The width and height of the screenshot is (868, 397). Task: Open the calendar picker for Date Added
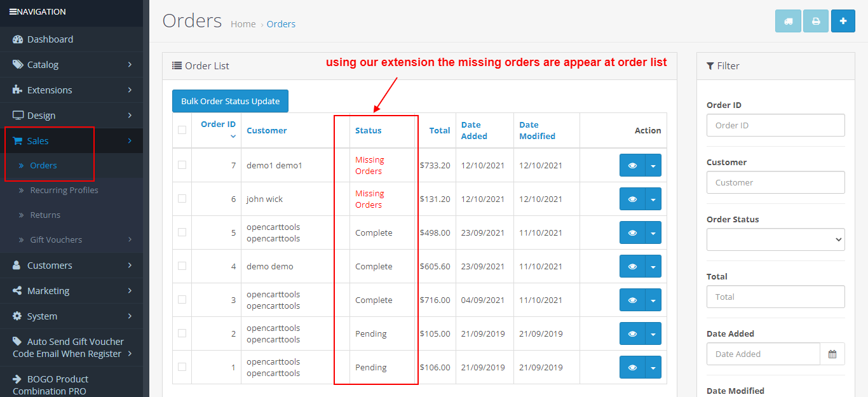click(832, 354)
